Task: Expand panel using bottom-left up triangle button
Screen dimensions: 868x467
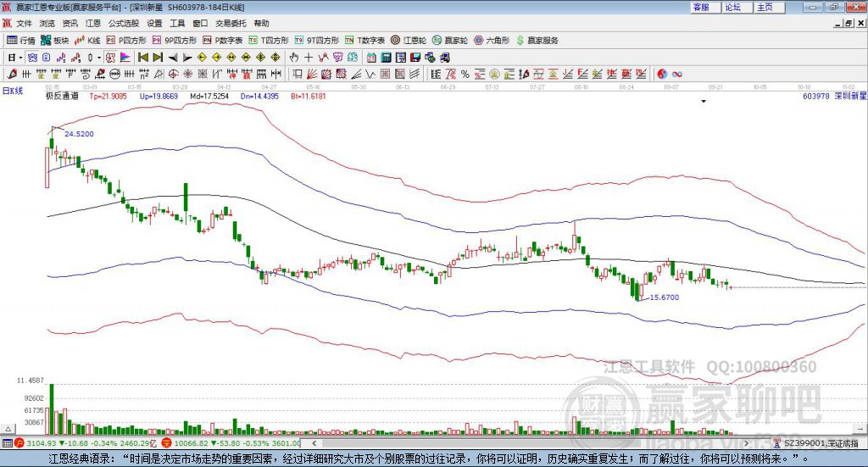Action: (x=8, y=429)
